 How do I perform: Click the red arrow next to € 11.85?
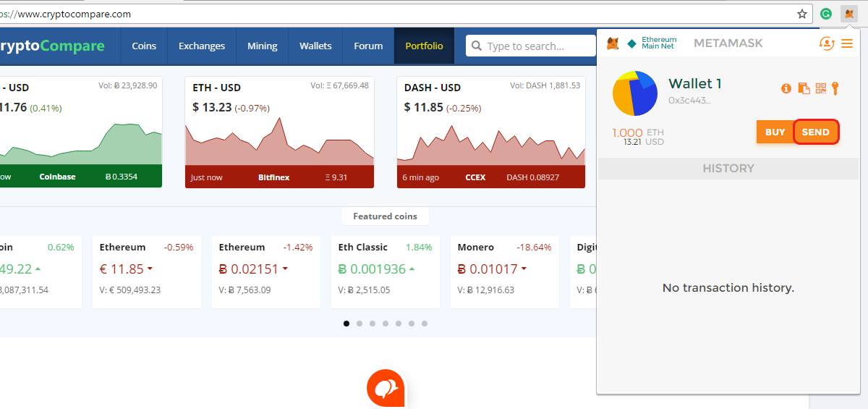[x=150, y=269]
